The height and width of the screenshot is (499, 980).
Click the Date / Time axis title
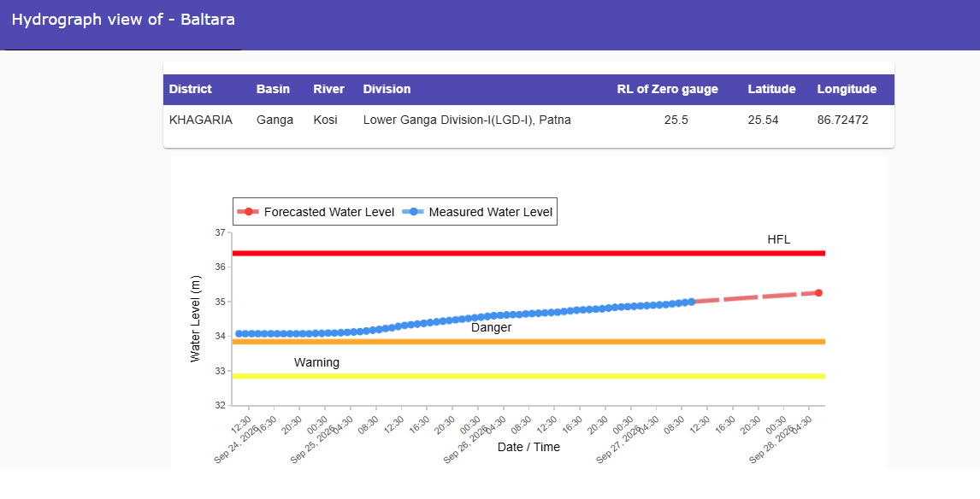[x=528, y=447]
